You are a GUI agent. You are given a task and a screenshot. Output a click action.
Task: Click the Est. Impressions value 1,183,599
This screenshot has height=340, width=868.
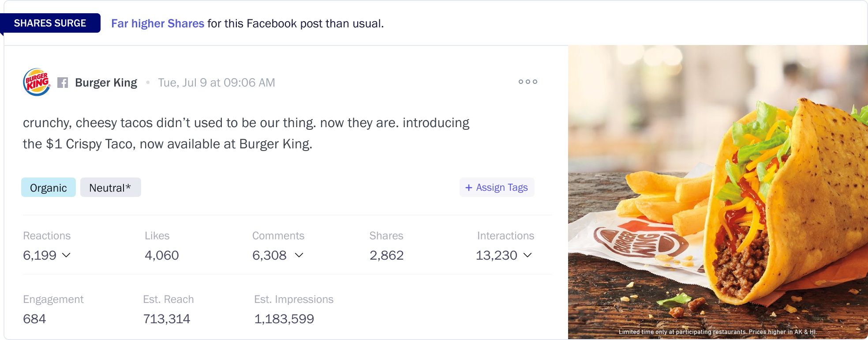(x=284, y=319)
